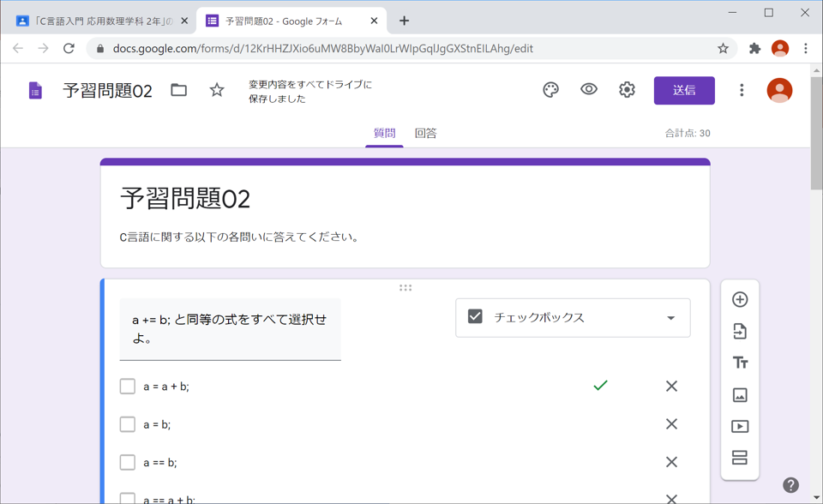
Task: Open the help question mark button
Action: (x=791, y=485)
